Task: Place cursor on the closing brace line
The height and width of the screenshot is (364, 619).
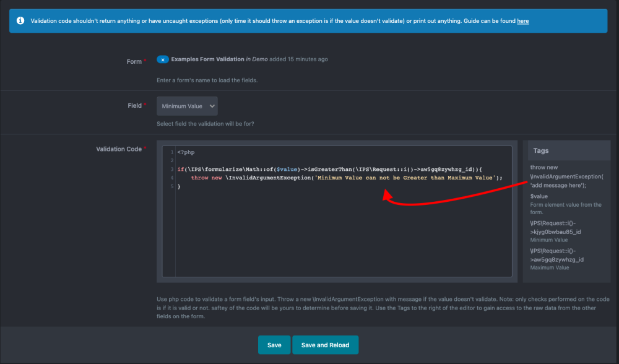Action: point(180,186)
